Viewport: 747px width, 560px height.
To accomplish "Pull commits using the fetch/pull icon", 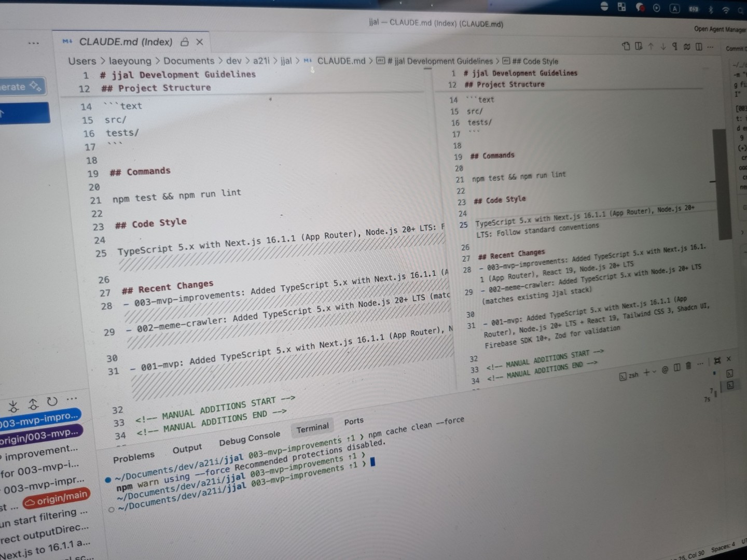I will tap(13, 405).
